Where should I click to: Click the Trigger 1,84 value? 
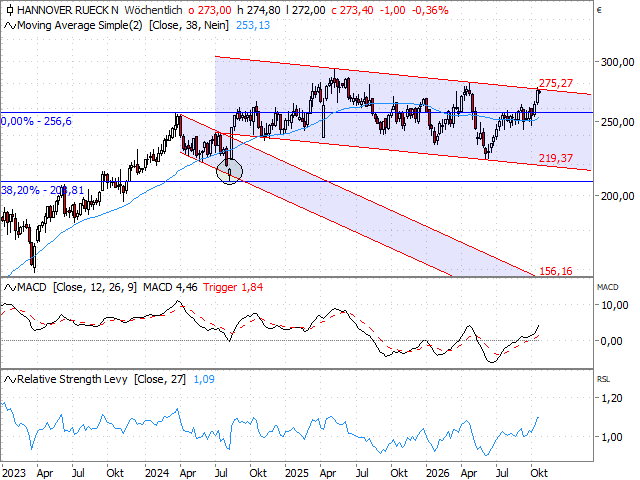pyautogui.click(x=233, y=287)
